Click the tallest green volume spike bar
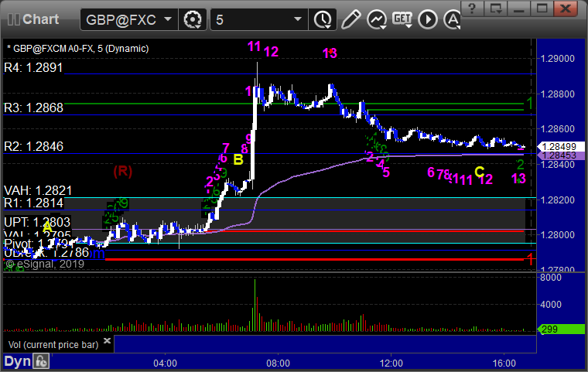 [255, 305]
